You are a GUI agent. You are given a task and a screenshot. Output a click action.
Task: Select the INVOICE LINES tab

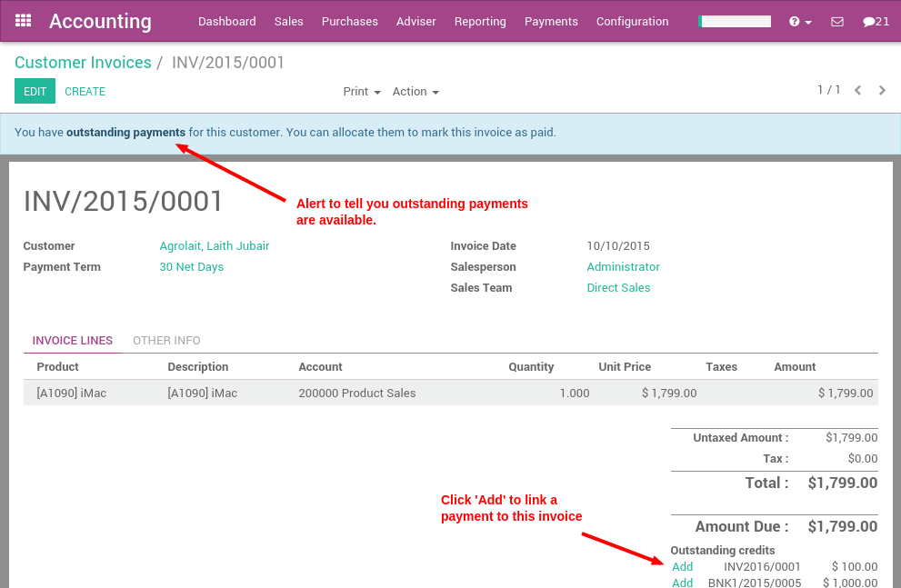coord(72,340)
